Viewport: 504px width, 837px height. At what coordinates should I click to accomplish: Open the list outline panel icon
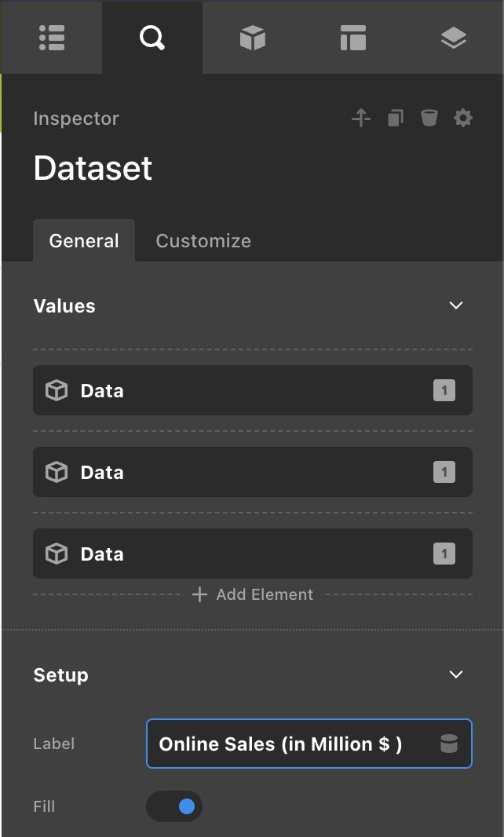click(x=51, y=38)
